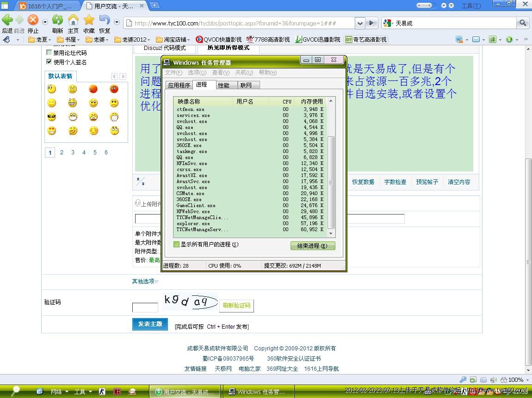Toggle 使用个人签名 checkbox
This screenshot has height=398, width=532.
(49, 62)
